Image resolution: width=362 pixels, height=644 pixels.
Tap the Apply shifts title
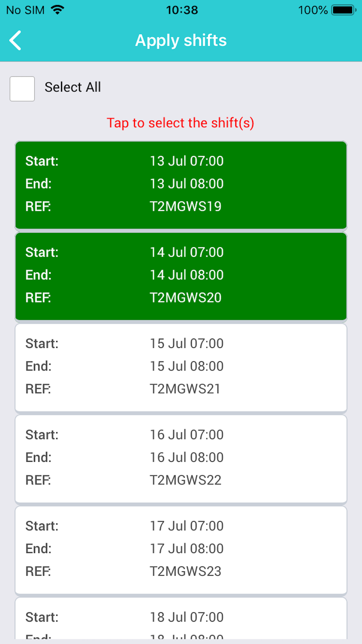(181, 41)
